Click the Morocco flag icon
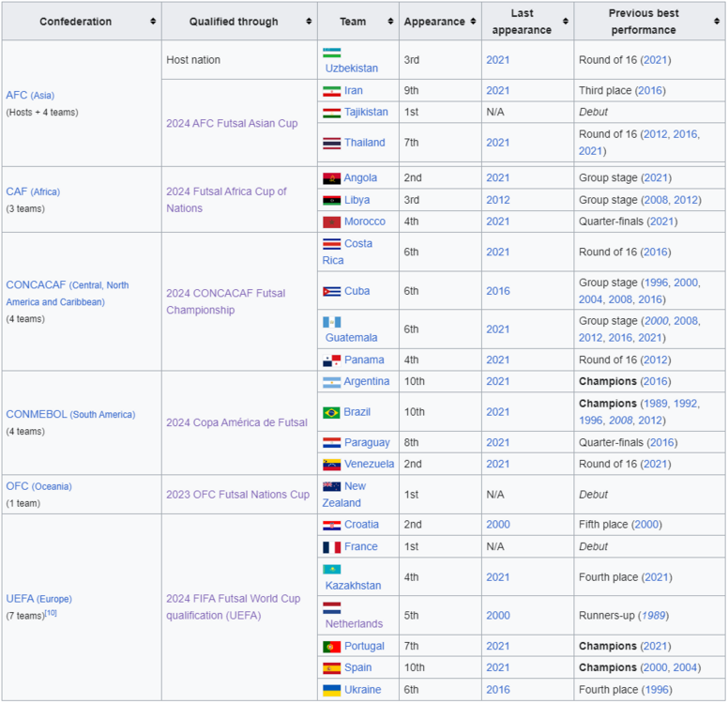 (x=331, y=222)
